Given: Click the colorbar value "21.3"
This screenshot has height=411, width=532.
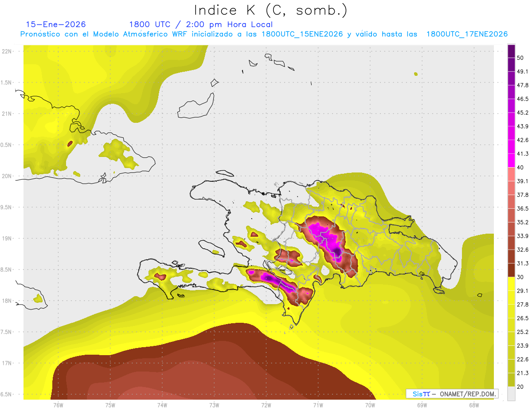Looking at the screenshot, I should 522,373.
